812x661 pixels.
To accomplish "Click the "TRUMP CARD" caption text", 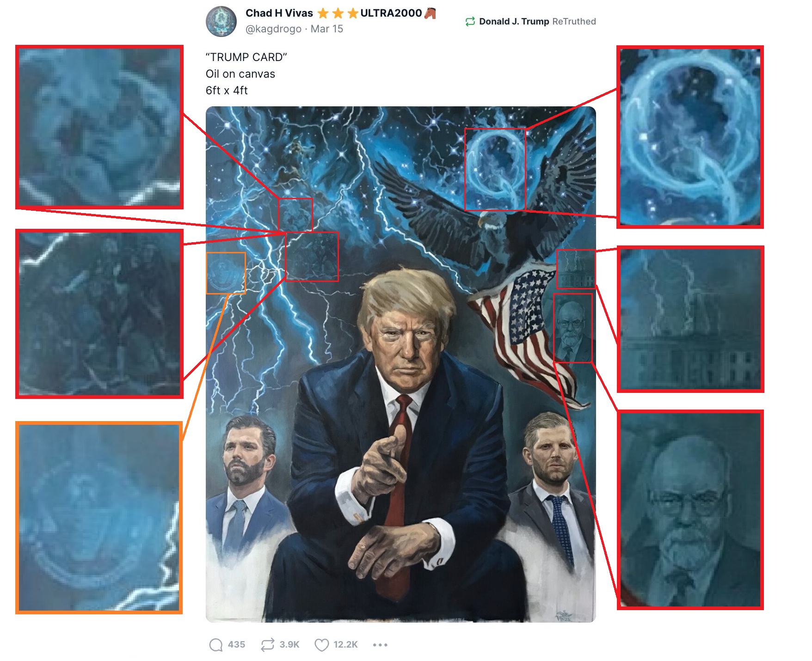I will click(x=246, y=57).
